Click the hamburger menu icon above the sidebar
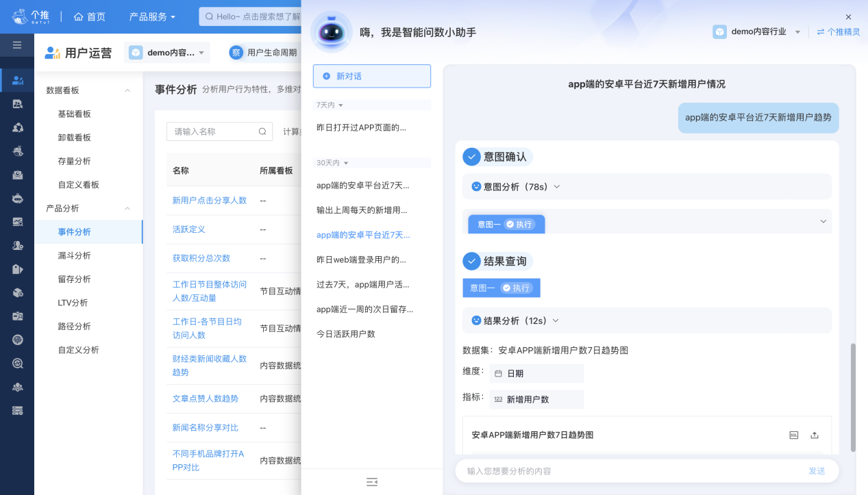The image size is (868, 495). pyautogui.click(x=17, y=45)
